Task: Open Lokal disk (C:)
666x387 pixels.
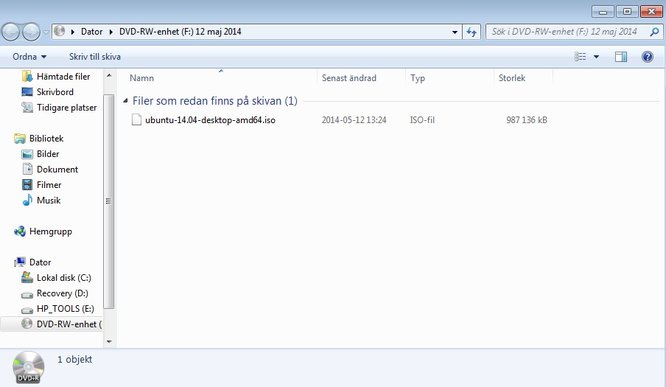Action: click(64, 278)
